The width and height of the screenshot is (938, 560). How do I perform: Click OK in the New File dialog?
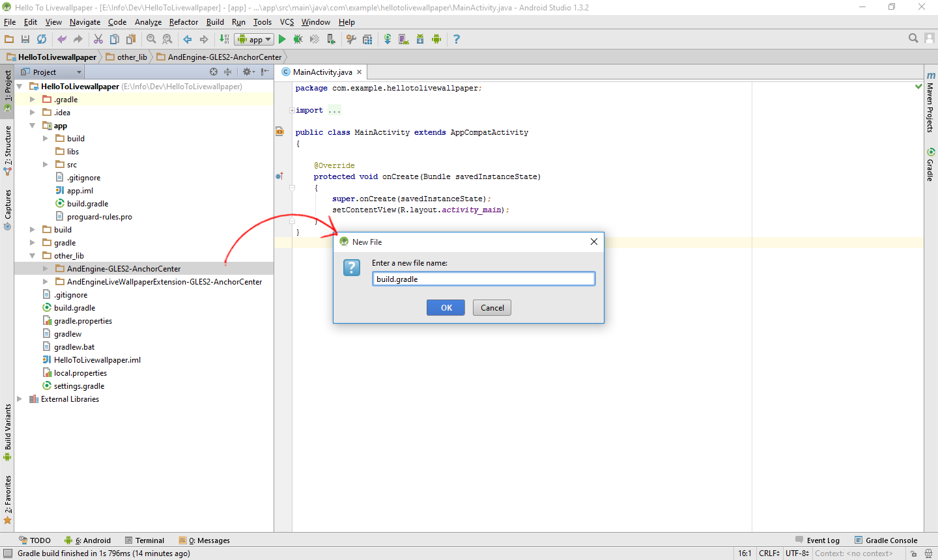tap(446, 308)
